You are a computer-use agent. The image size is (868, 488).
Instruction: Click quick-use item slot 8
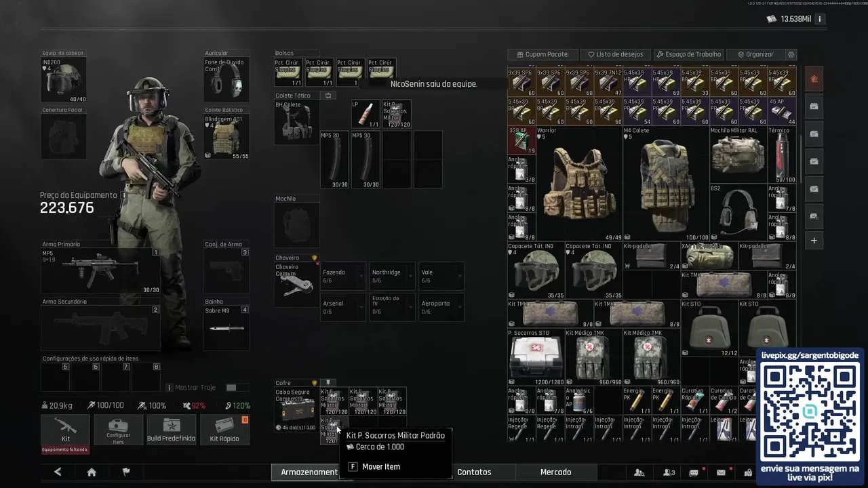(146, 377)
